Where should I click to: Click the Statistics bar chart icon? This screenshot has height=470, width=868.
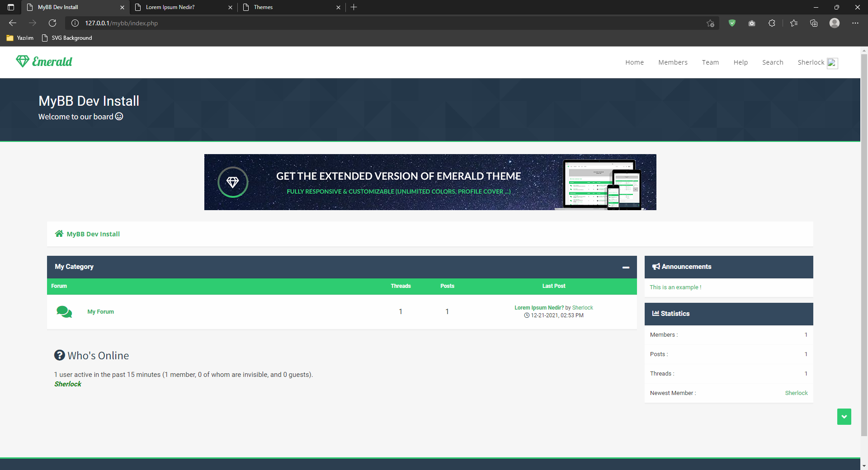click(x=656, y=313)
